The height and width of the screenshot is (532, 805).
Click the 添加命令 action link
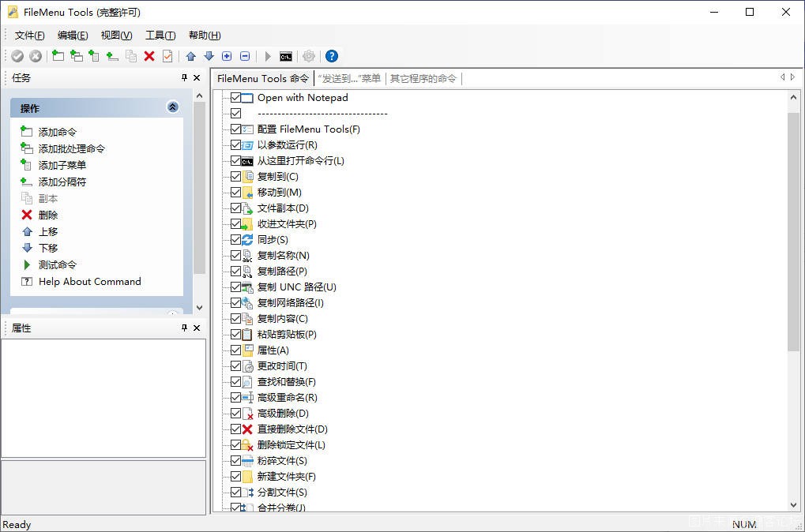(x=58, y=133)
